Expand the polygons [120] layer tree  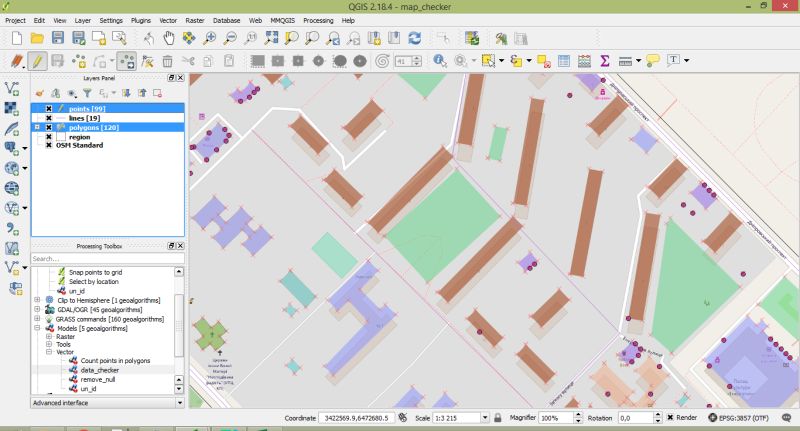(x=37, y=128)
